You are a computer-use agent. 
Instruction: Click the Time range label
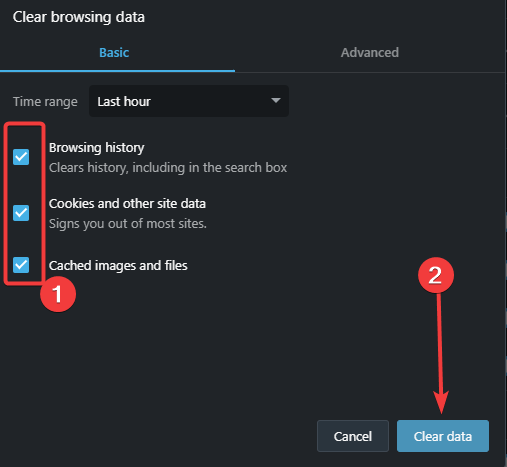click(45, 102)
